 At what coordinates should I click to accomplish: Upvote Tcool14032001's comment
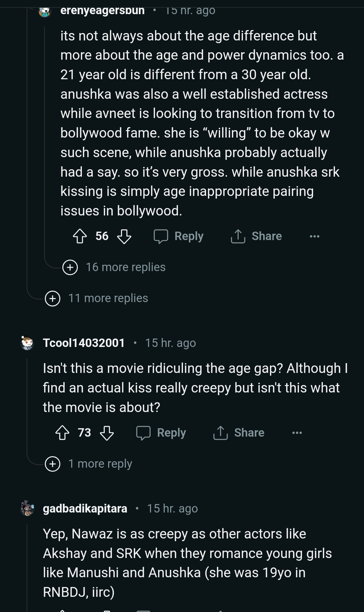[62, 433]
